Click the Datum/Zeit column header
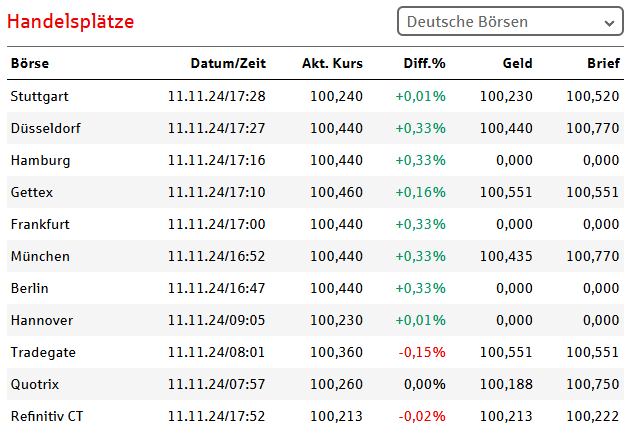Viewport: 631px width, 440px height. tap(228, 64)
